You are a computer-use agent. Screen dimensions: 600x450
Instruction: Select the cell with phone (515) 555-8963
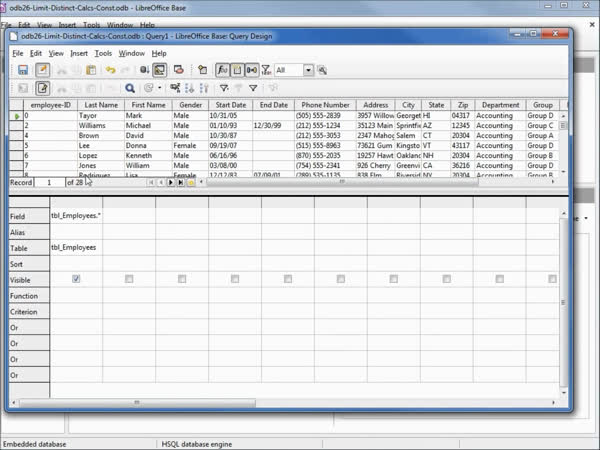pos(325,145)
